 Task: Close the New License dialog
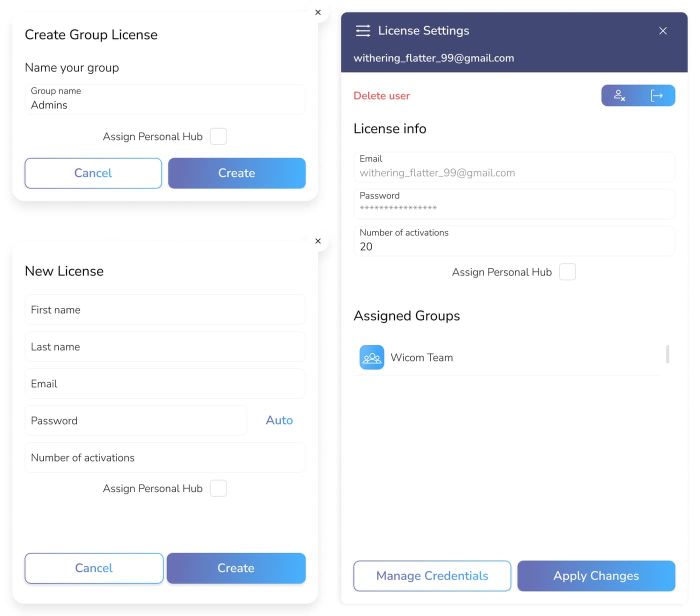tap(318, 241)
